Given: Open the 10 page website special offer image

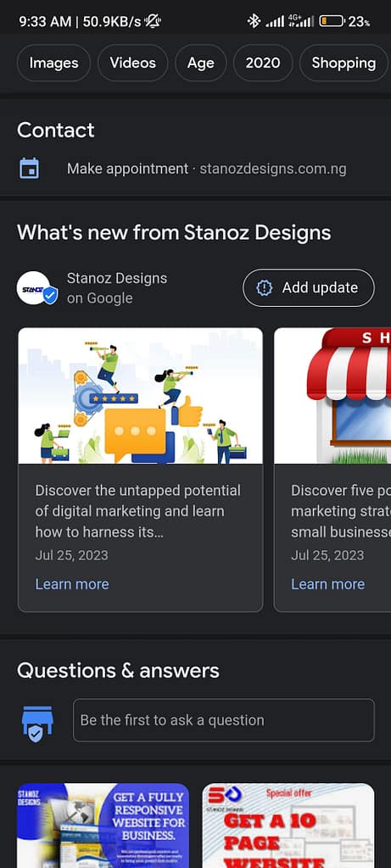Looking at the screenshot, I should pos(288,826).
